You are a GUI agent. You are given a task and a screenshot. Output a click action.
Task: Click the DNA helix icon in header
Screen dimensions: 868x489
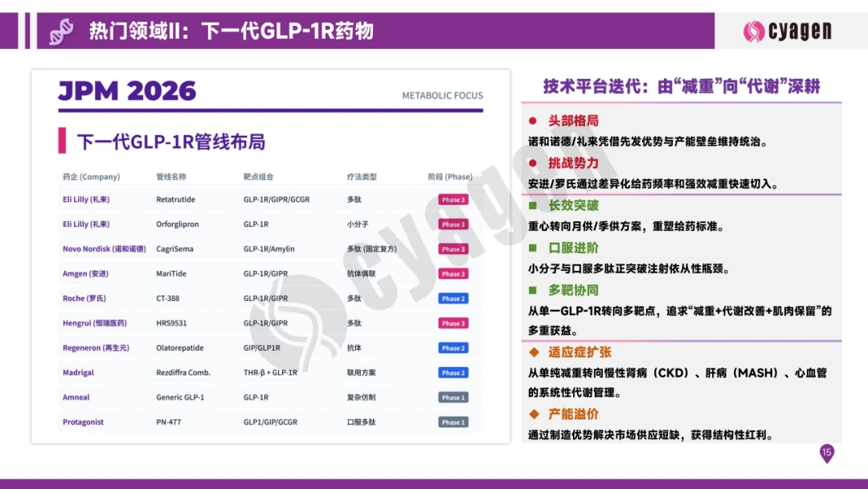(x=61, y=31)
